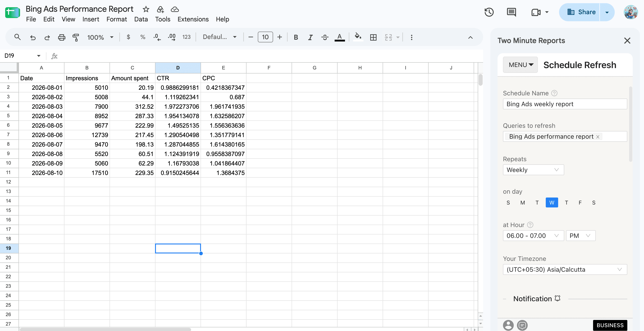Format as currency dollar button

coord(128,37)
